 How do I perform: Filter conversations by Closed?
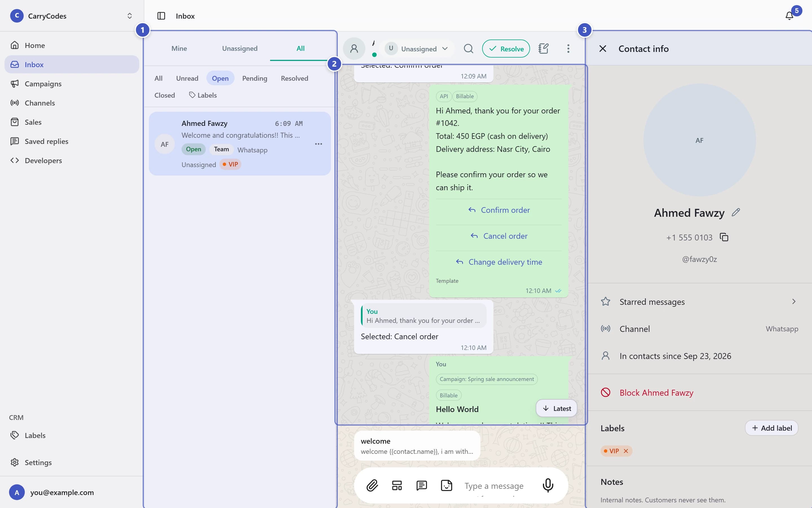point(164,95)
